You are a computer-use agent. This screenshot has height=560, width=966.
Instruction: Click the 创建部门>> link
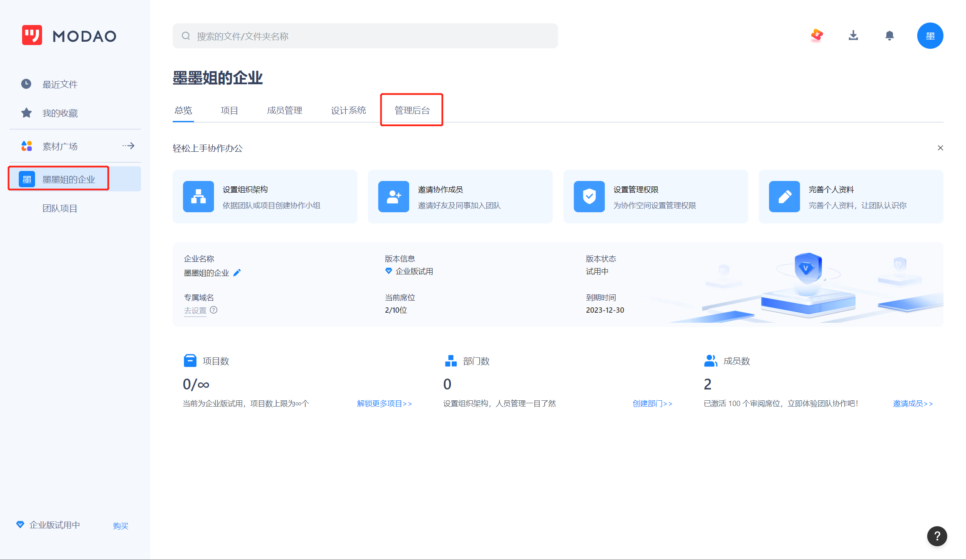(x=652, y=404)
